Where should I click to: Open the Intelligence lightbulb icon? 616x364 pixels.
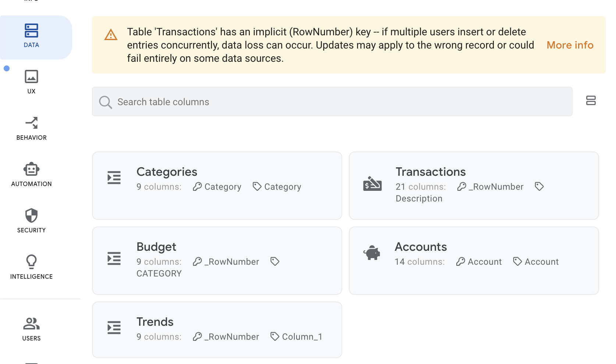tap(32, 262)
